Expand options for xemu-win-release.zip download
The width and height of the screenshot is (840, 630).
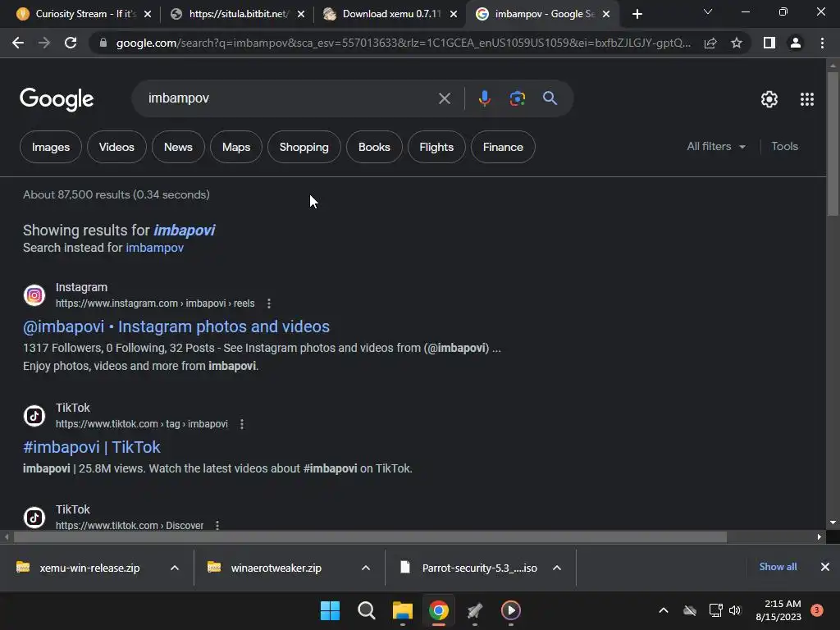(175, 568)
